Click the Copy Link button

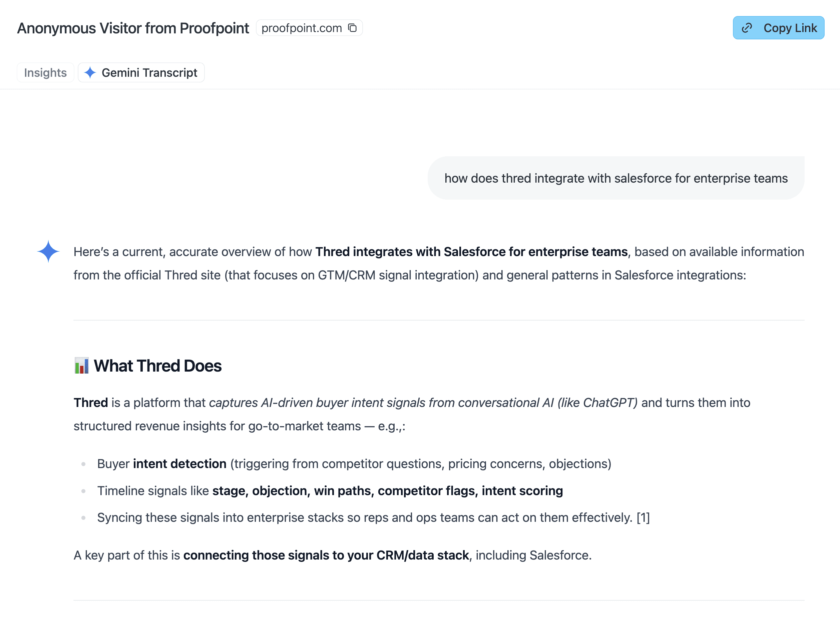point(779,28)
